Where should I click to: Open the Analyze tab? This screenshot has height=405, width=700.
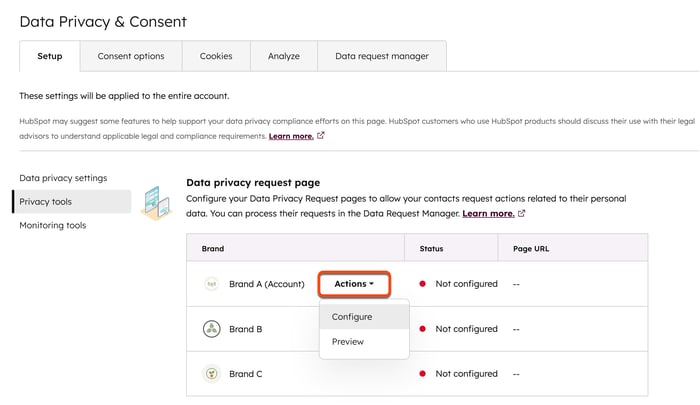(284, 56)
